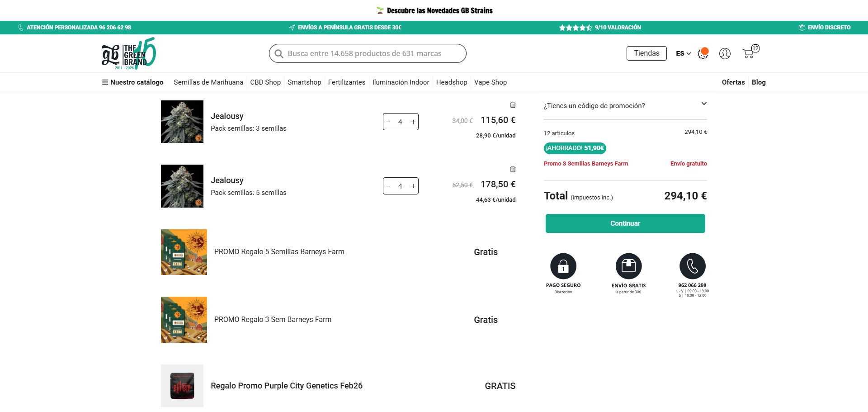
Task: Click The Green Brand logo
Action: coord(129,53)
